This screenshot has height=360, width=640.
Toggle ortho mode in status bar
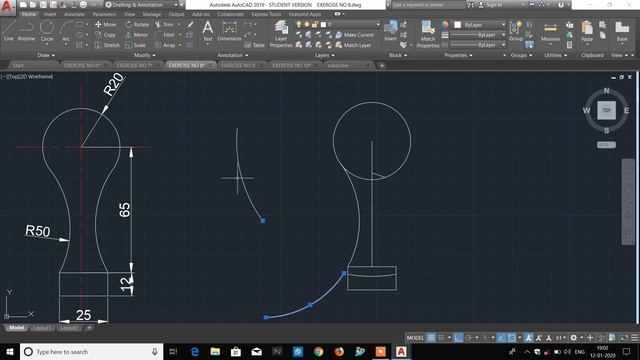[458, 338]
